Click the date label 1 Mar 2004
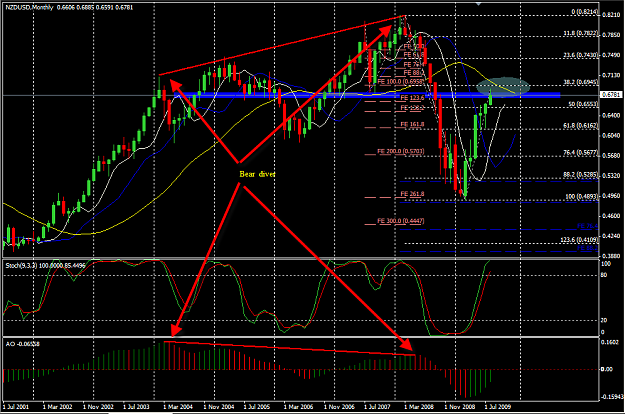 178,407
